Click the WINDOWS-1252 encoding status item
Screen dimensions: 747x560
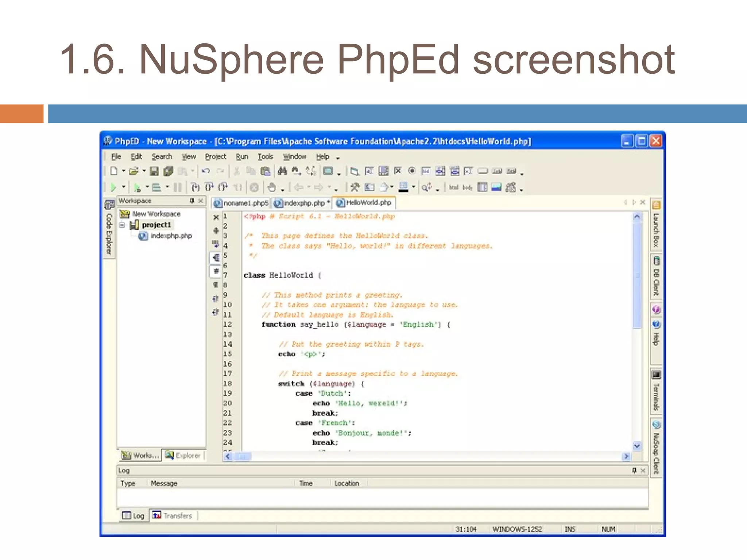pos(517,529)
